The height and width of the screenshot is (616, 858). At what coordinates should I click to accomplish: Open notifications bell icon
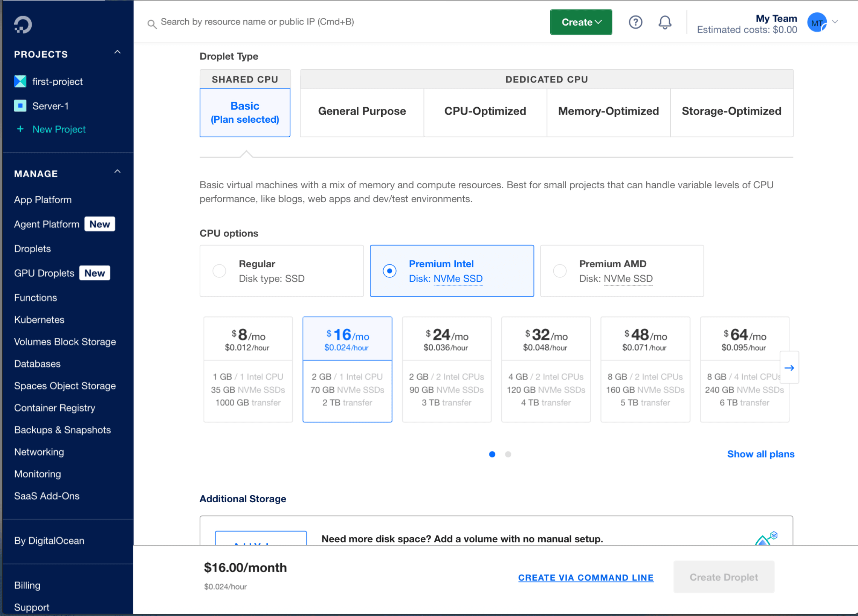point(665,22)
